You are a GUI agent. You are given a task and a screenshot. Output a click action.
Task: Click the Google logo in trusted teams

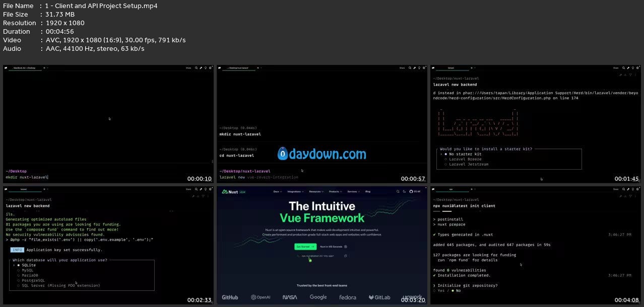(318, 297)
